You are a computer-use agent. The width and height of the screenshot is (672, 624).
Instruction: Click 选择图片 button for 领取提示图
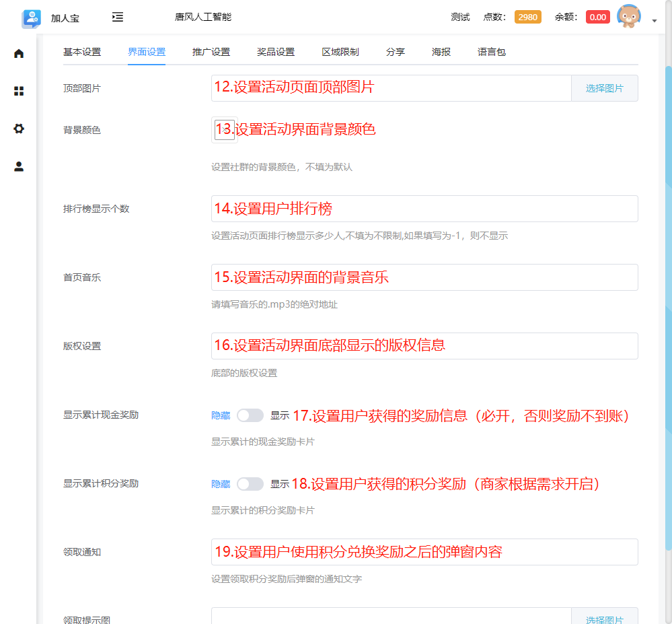pyautogui.click(x=604, y=617)
